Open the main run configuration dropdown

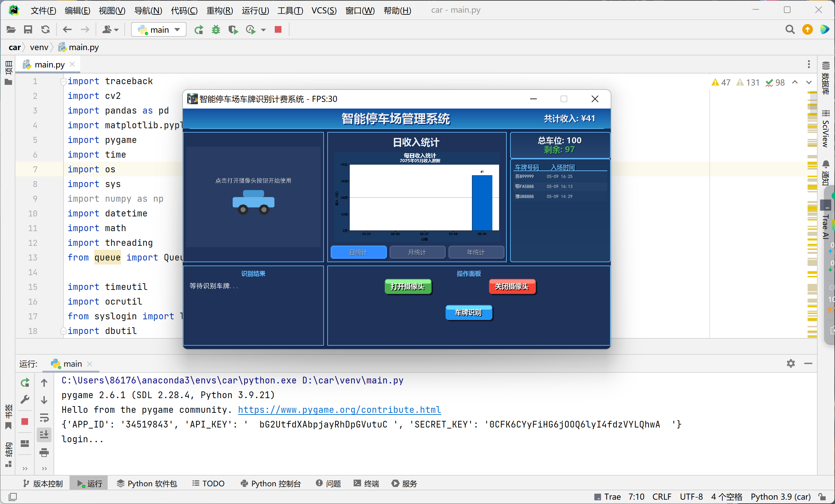[x=158, y=30]
